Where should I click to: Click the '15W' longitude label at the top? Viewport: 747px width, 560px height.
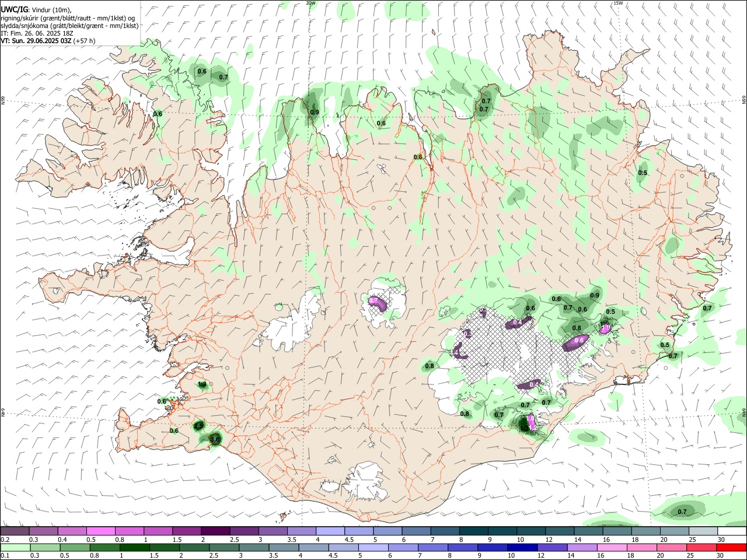[618, 3]
